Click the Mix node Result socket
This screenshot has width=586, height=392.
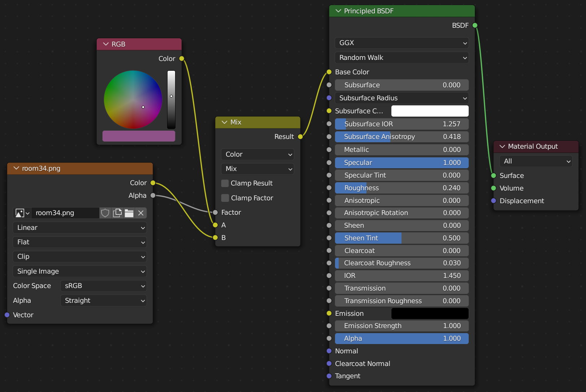click(x=300, y=137)
